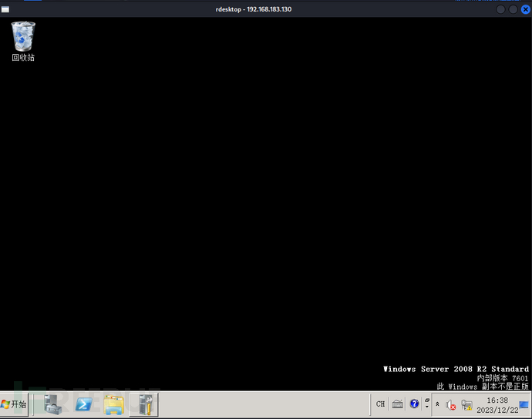Expand the language bar options arrow

tap(427, 406)
